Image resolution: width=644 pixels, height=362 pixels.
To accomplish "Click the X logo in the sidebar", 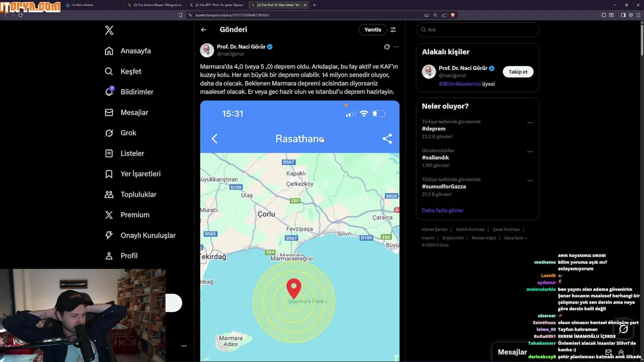I will (x=109, y=30).
